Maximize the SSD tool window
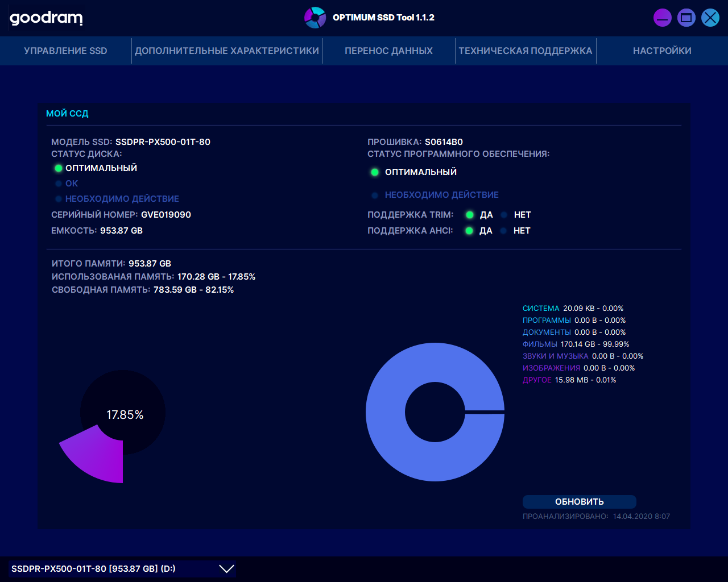This screenshot has height=582, width=728. tap(686, 18)
